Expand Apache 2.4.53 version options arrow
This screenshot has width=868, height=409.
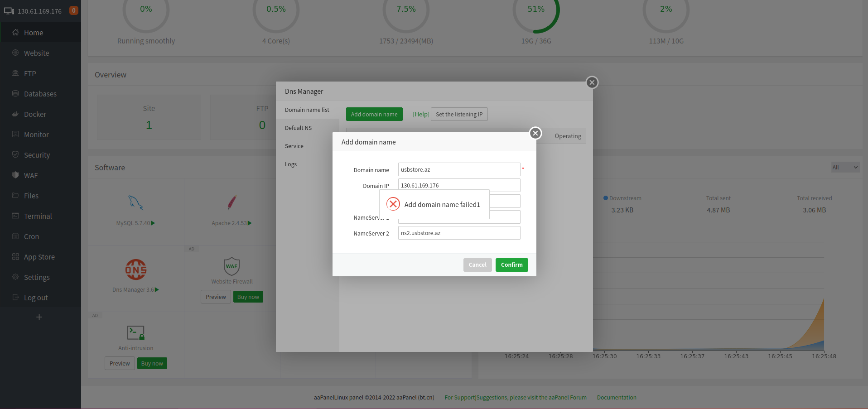[x=250, y=222]
